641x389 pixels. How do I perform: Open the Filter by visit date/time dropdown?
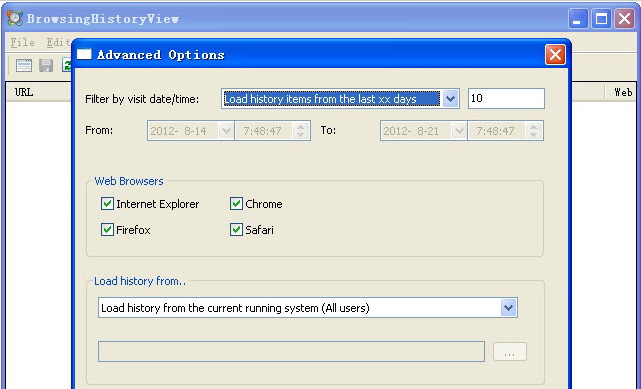pyautogui.click(x=450, y=98)
